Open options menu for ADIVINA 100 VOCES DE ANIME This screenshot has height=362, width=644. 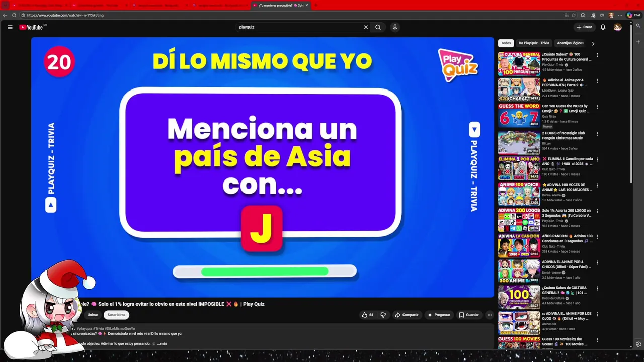(597, 185)
